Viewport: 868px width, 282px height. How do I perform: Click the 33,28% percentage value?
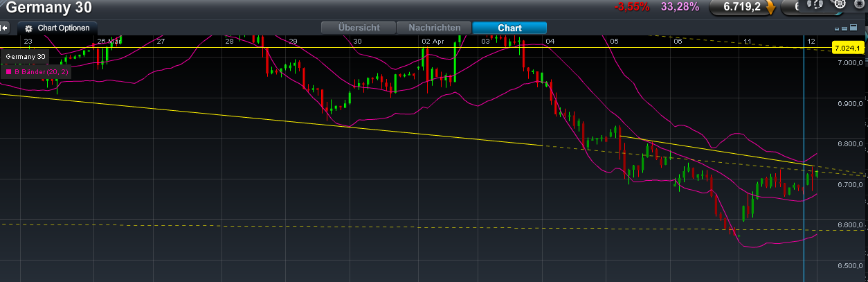[x=680, y=8]
